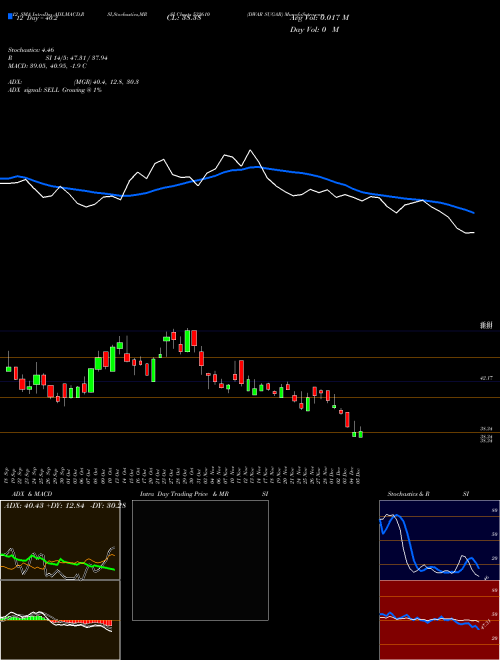
Task: Click the last green candlestick at the far right
Action: [x=360, y=434]
